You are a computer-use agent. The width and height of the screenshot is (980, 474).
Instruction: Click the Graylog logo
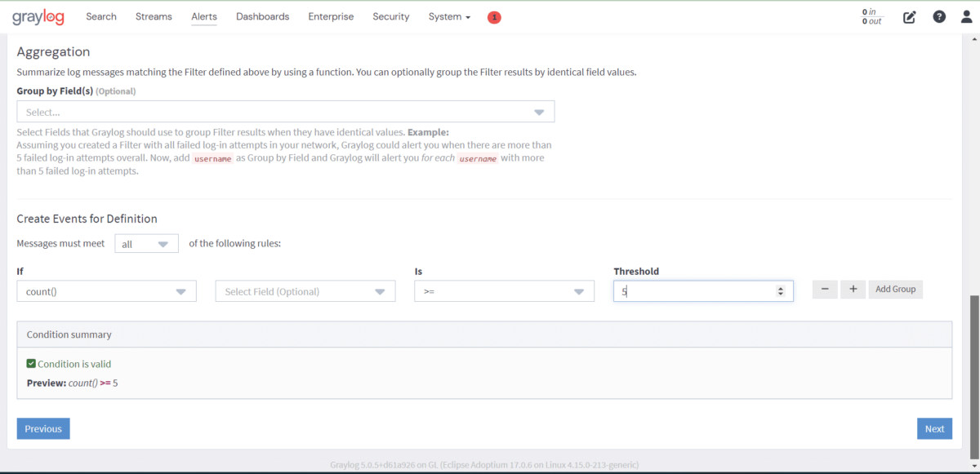[x=38, y=16]
